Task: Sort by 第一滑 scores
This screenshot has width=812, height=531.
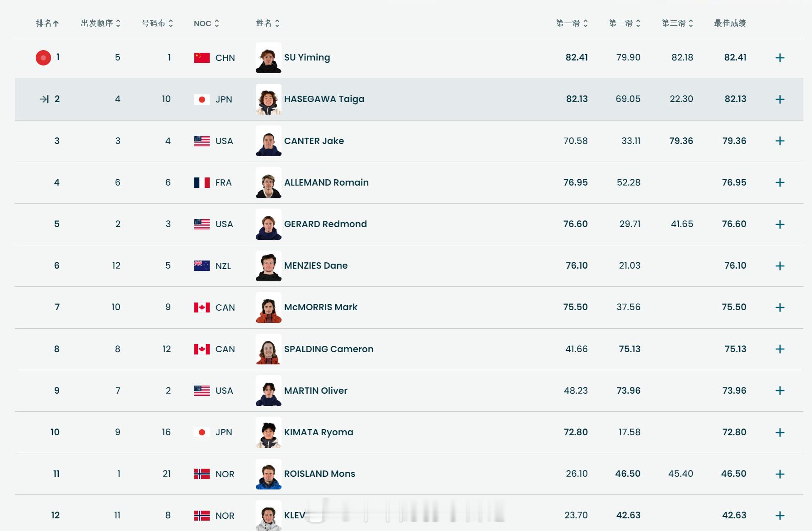Action: pos(572,23)
